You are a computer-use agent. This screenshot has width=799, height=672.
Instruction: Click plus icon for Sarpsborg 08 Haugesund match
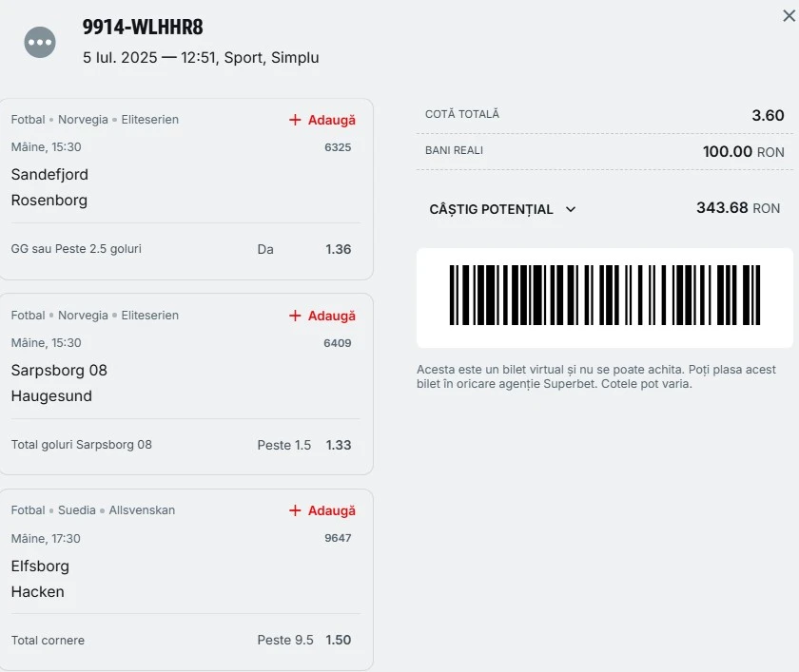[295, 316]
